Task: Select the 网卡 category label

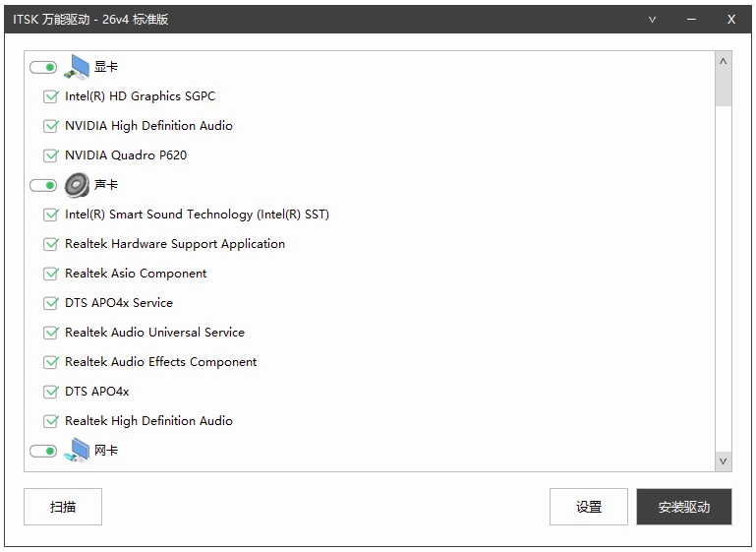Action: (106, 451)
